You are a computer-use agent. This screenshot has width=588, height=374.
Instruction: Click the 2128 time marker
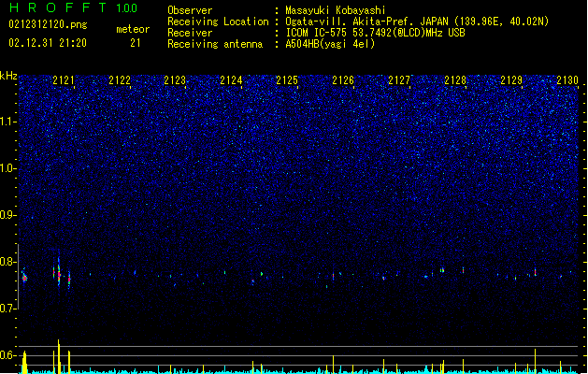click(455, 80)
